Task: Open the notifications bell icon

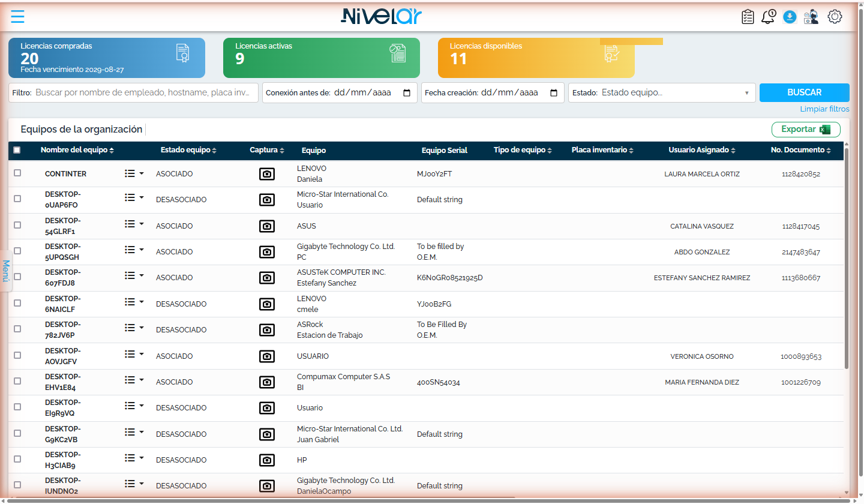Action: coord(768,17)
